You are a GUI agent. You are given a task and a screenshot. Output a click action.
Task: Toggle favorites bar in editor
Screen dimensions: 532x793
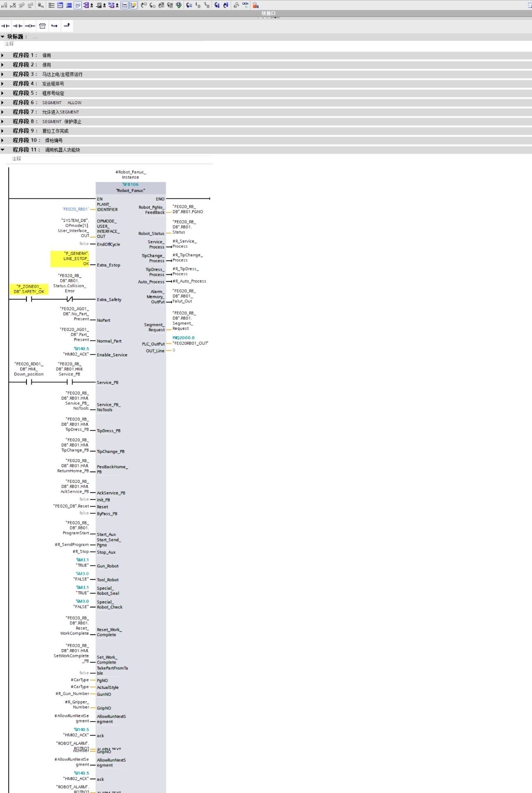[x=133, y=5]
